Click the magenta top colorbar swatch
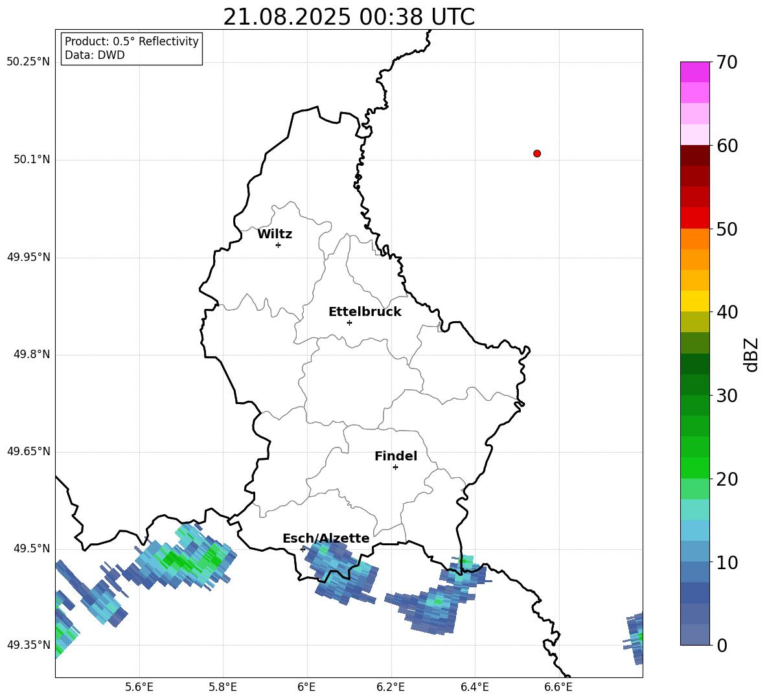This screenshot has height=700, width=767. 694,73
